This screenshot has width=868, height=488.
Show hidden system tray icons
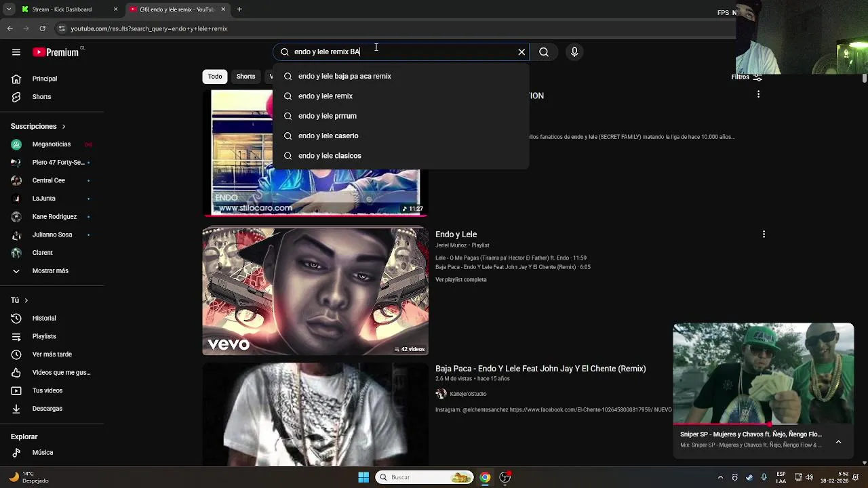pos(720,477)
